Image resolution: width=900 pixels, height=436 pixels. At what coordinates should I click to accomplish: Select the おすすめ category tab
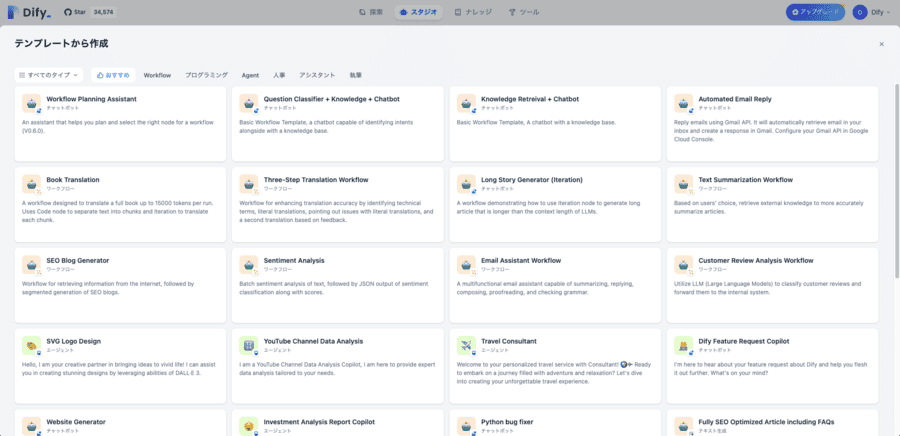(x=113, y=75)
